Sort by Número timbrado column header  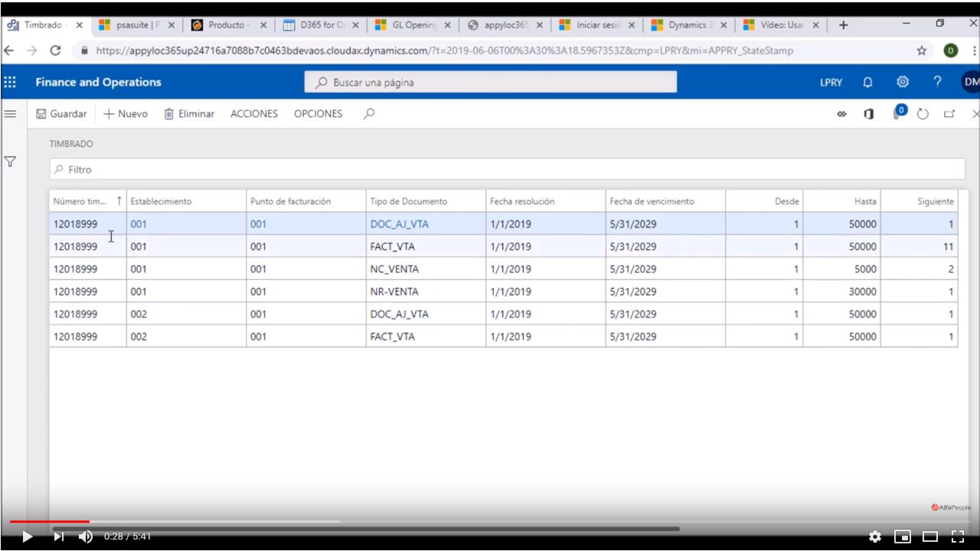pyautogui.click(x=87, y=201)
